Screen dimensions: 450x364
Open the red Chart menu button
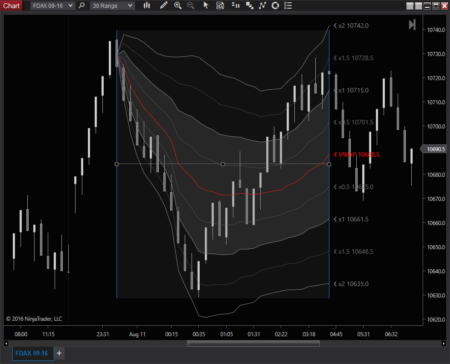[x=11, y=5]
